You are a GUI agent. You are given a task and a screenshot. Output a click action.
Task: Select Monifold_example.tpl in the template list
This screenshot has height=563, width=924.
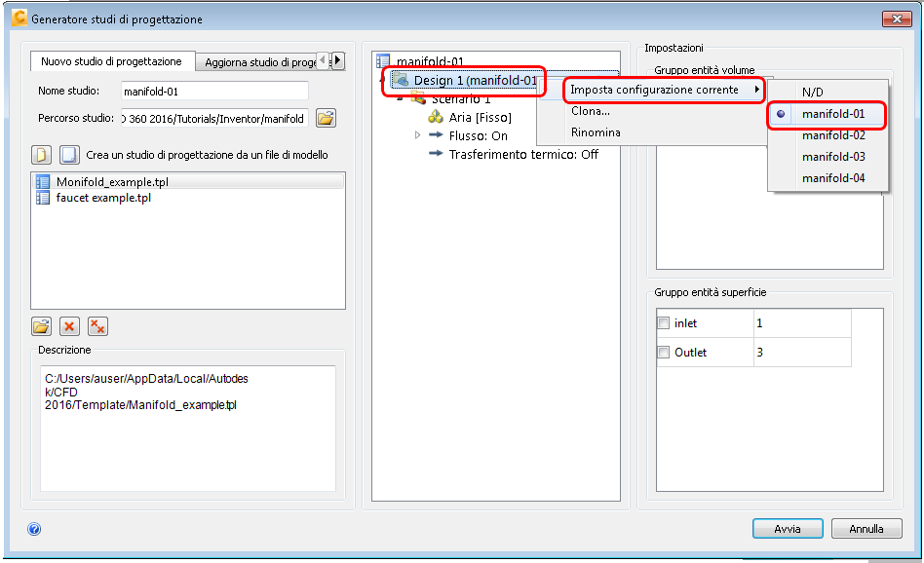(188, 181)
